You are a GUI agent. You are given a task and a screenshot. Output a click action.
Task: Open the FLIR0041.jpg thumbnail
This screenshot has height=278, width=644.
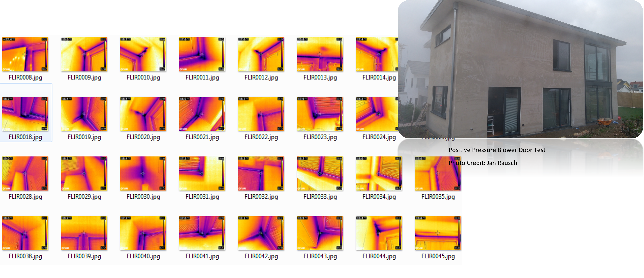202,233
